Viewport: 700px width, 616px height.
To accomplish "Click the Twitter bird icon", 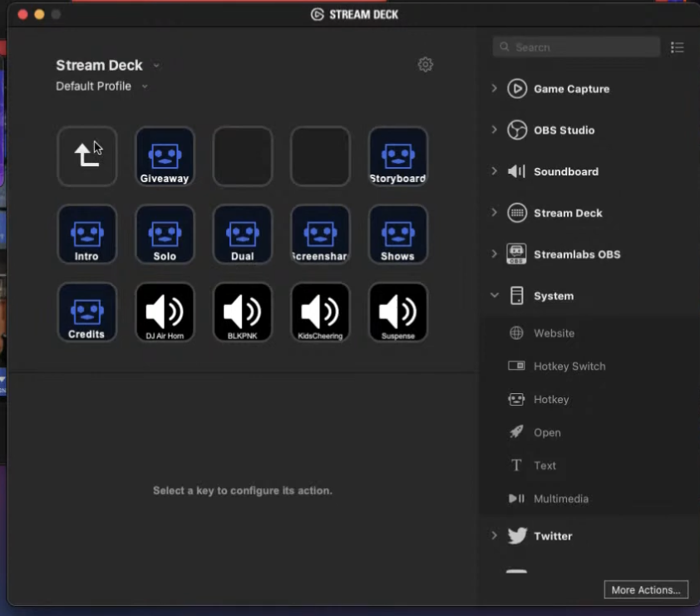I will click(517, 535).
